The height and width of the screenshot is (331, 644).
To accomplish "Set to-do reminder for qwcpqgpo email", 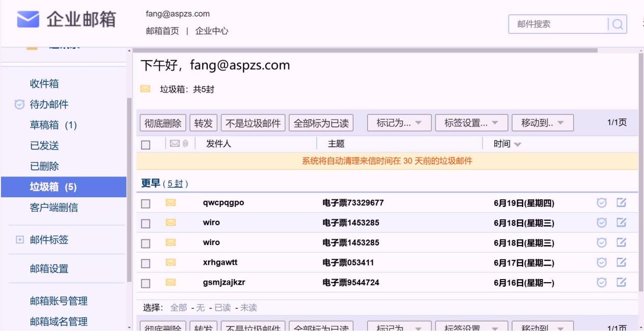I will [x=602, y=203].
